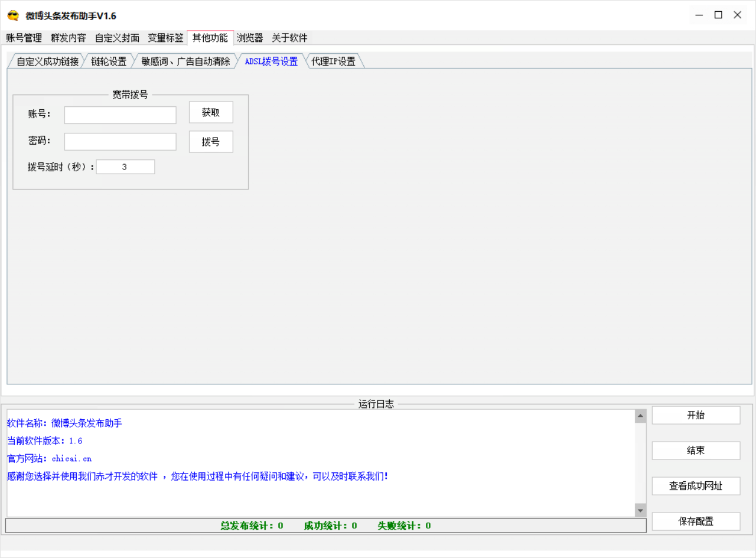Click 失败统计: 0 status text
756x558 pixels.
coord(405,526)
